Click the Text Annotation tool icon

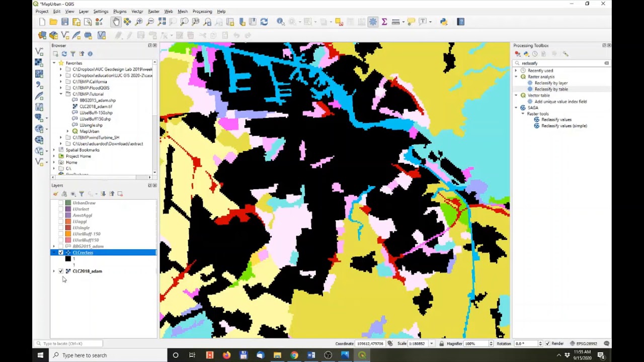coord(424,22)
